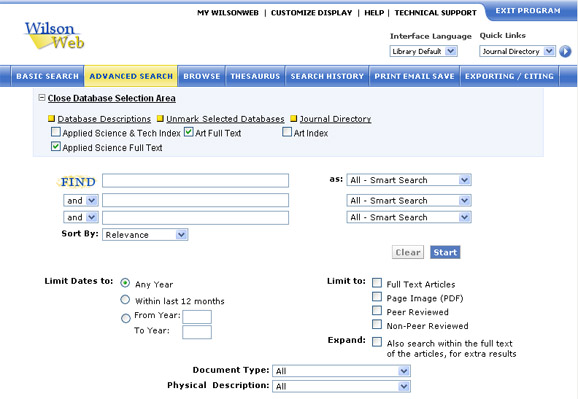Go to the Search History tab

tap(327, 76)
